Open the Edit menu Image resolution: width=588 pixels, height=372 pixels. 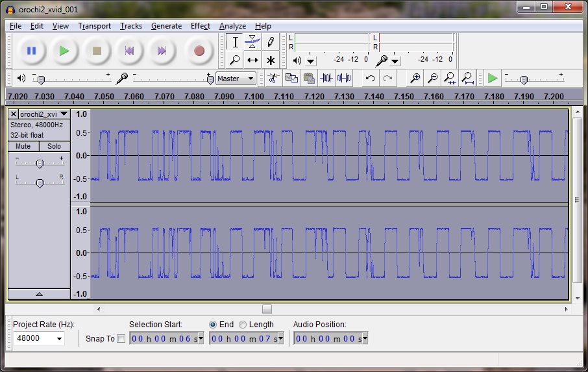pyautogui.click(x=37, y=26)
